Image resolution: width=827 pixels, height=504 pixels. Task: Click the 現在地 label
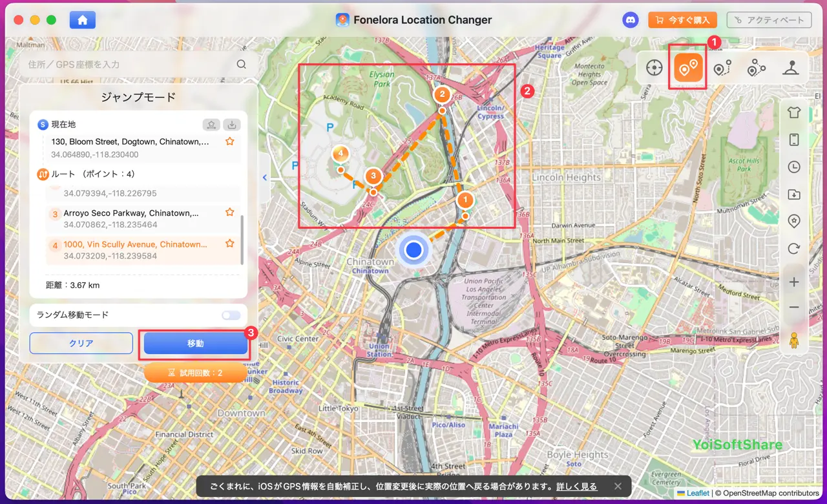point(64,125)
